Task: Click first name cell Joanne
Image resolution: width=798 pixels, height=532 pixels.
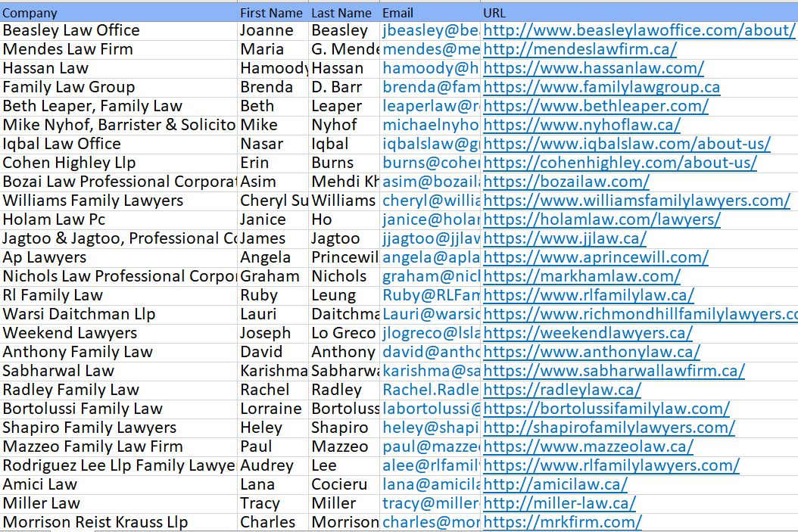Action: click(273, 30)
